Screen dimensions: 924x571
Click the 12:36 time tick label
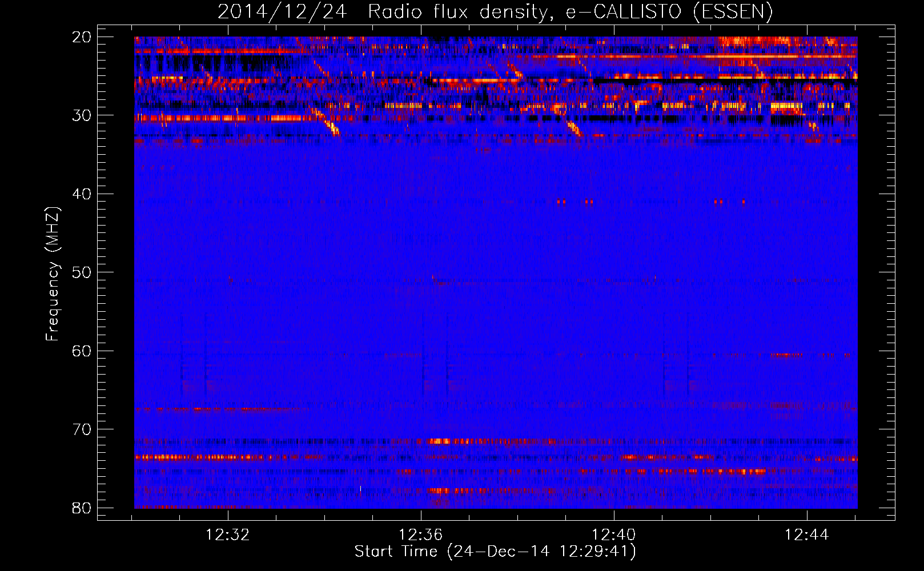pyautogui.click(x=420, y=535)
